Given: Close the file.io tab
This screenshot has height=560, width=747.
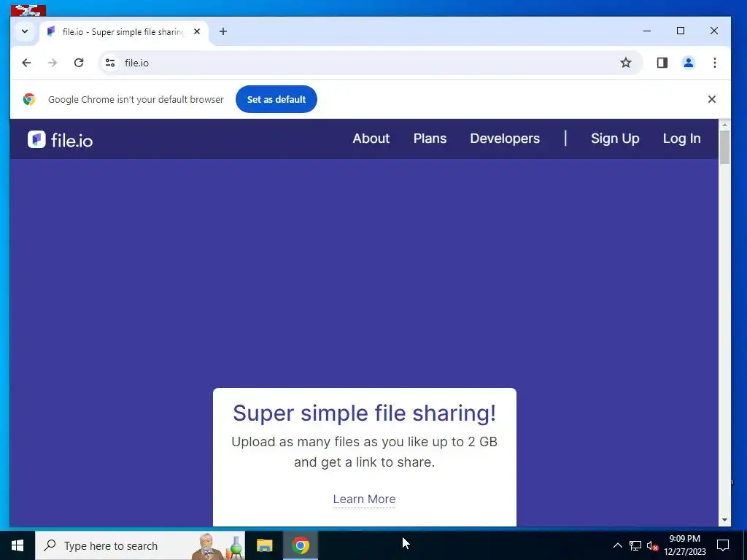Looking at the screenshot, I should (x=197, y=31).
